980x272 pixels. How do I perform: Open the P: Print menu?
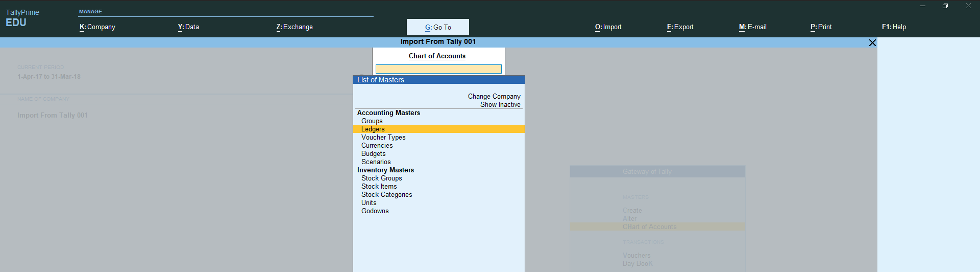[821, 27]
